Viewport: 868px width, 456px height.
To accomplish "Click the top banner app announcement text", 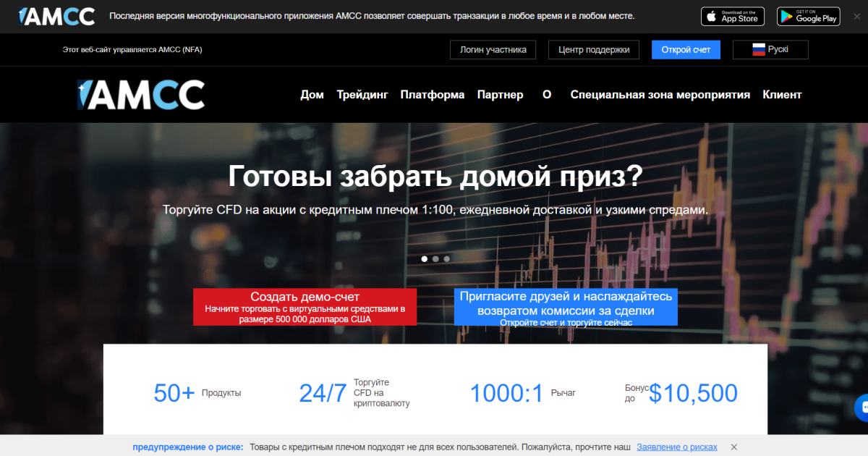I will (x=372, y=16).
